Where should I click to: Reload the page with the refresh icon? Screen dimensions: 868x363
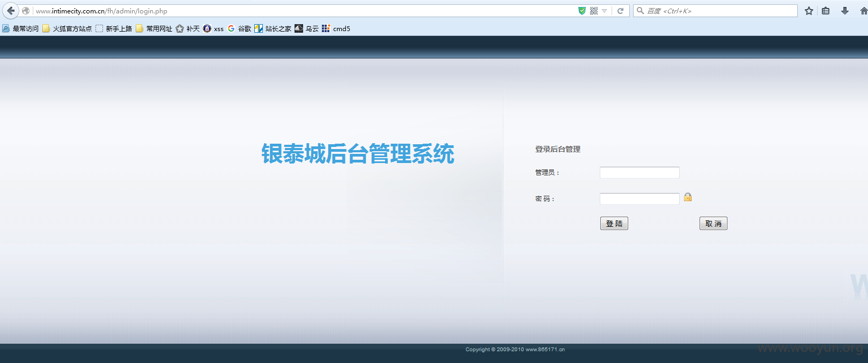pos(620,11)
